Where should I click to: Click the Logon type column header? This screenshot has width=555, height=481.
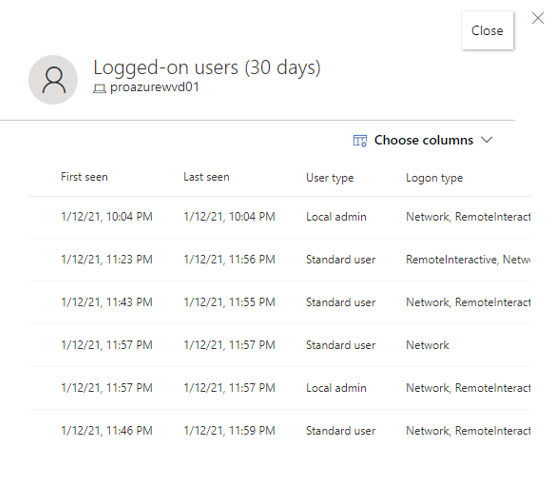pyautogui.click(x=434, y=178)
